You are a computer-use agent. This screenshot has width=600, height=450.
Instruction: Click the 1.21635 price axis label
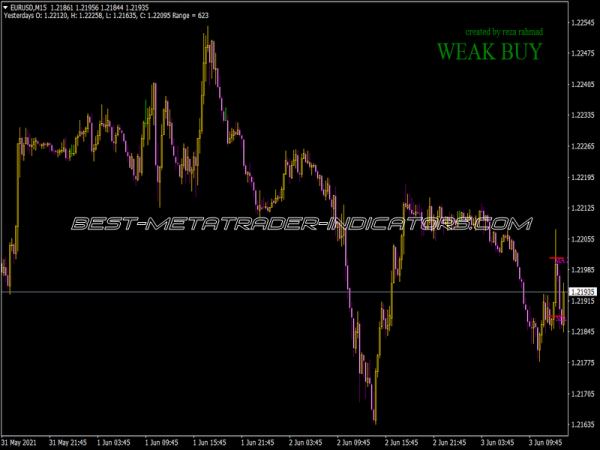[x=583, y=425]
